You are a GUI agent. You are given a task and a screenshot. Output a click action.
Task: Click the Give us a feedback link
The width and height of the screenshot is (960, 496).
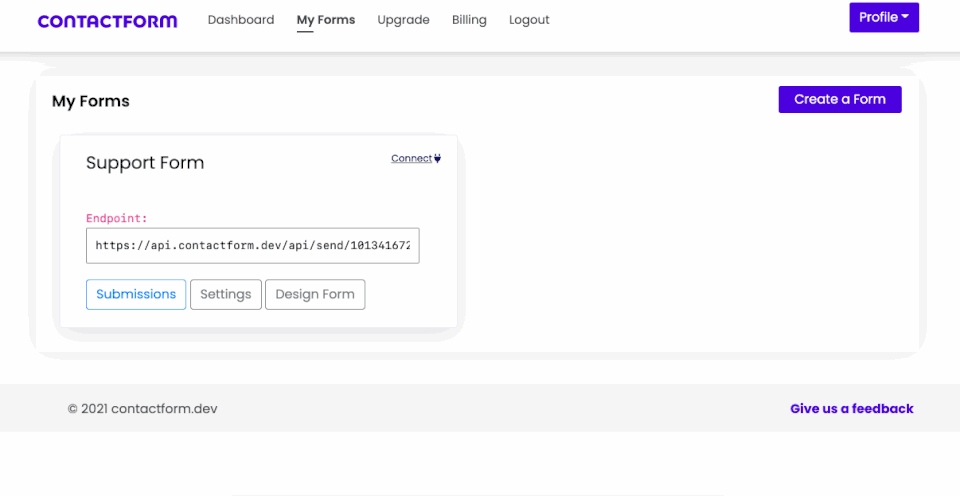click(852, 408)
